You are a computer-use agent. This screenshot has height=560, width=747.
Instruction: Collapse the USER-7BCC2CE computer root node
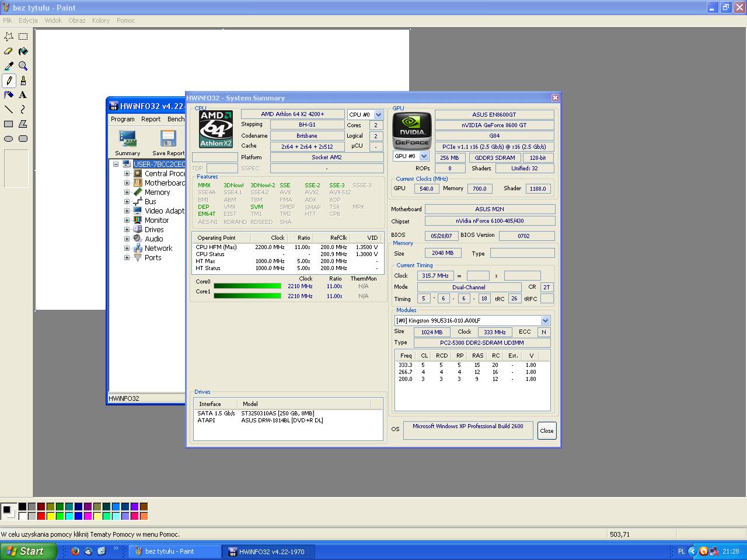click(x=116, y=164)
